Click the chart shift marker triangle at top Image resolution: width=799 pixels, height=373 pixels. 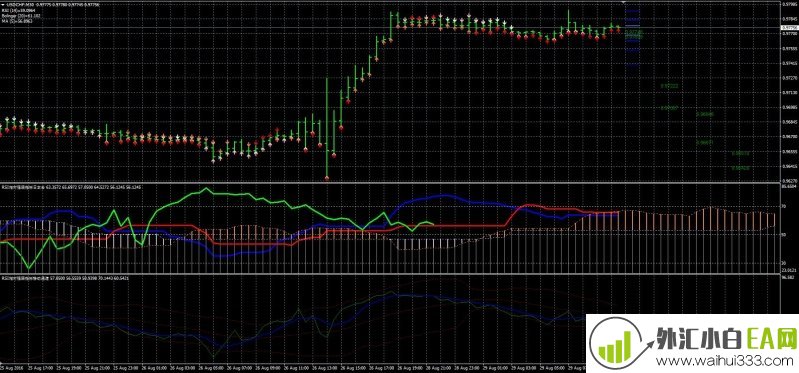click(x=623, y=3)
